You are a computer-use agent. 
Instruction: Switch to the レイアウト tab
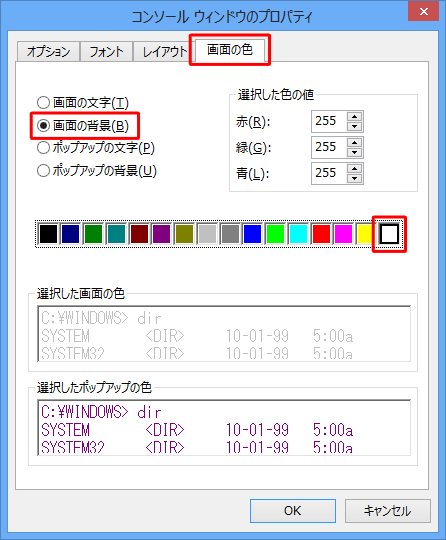pos(164,52)
